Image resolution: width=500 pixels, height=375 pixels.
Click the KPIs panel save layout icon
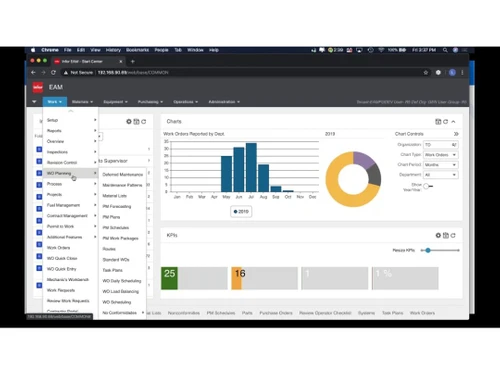(x=446, y=235)
